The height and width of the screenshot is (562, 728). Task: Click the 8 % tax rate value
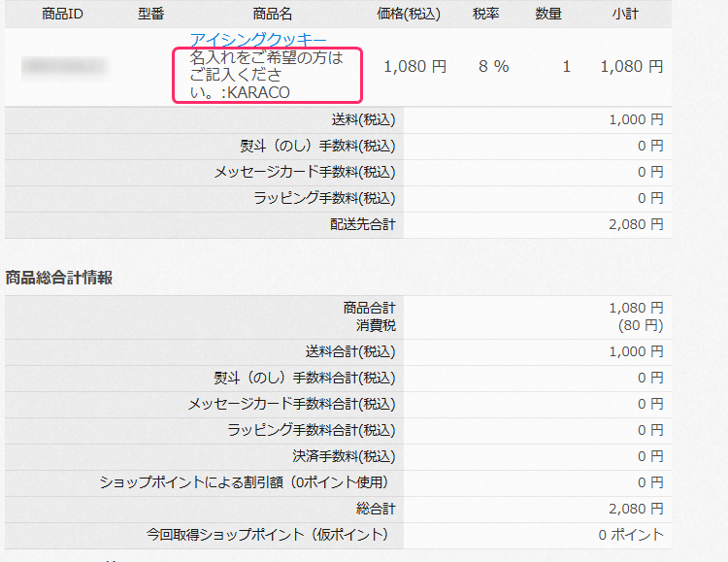pyautogui.click(x=493, y=67)
